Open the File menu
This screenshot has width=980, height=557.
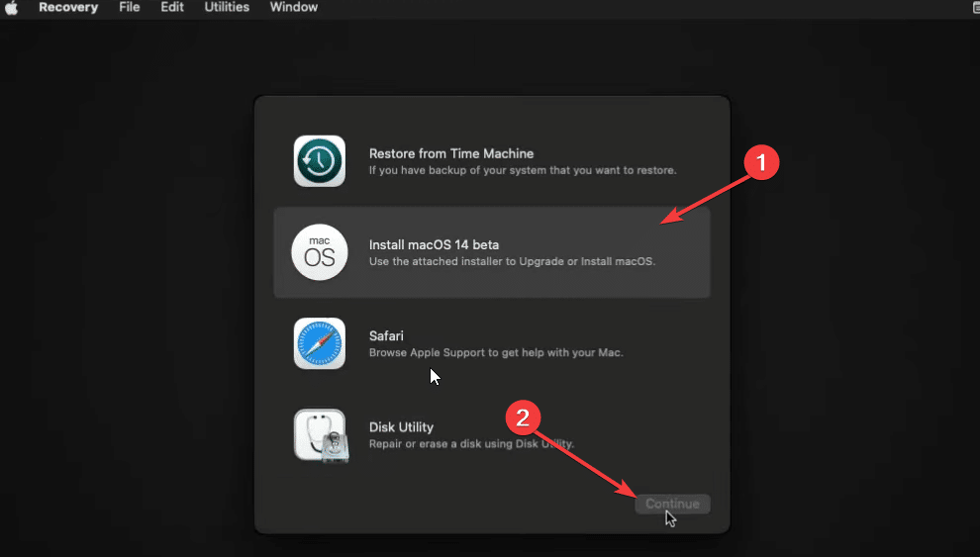coord(130,8)
